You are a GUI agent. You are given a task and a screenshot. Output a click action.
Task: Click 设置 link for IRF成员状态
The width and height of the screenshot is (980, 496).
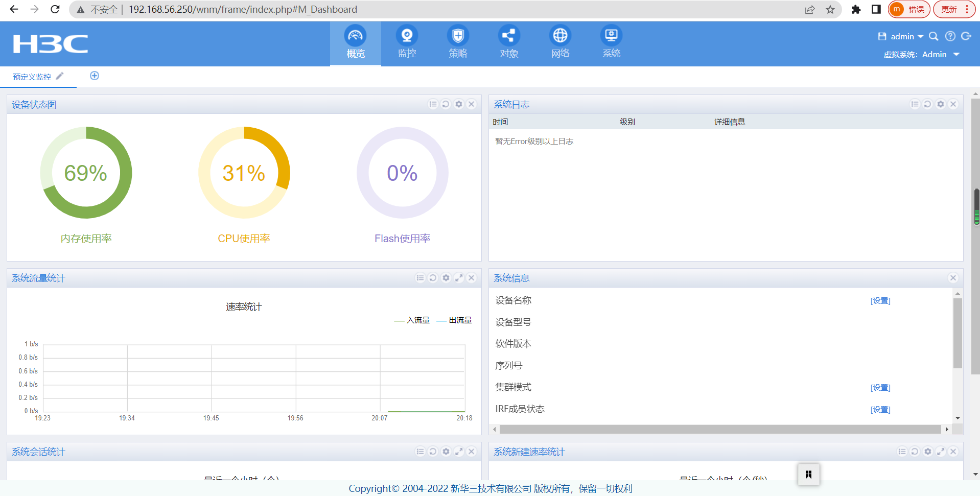pos(880,410)
